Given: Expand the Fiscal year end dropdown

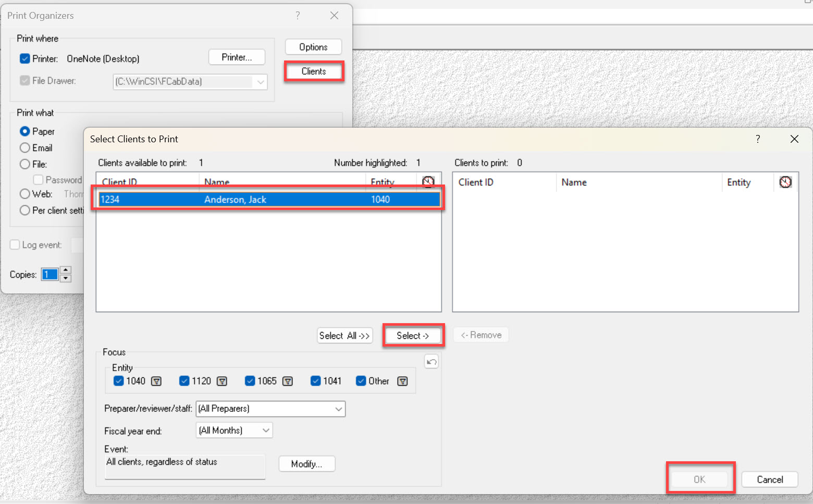Looking at the screenshot, I should (266, 431).
